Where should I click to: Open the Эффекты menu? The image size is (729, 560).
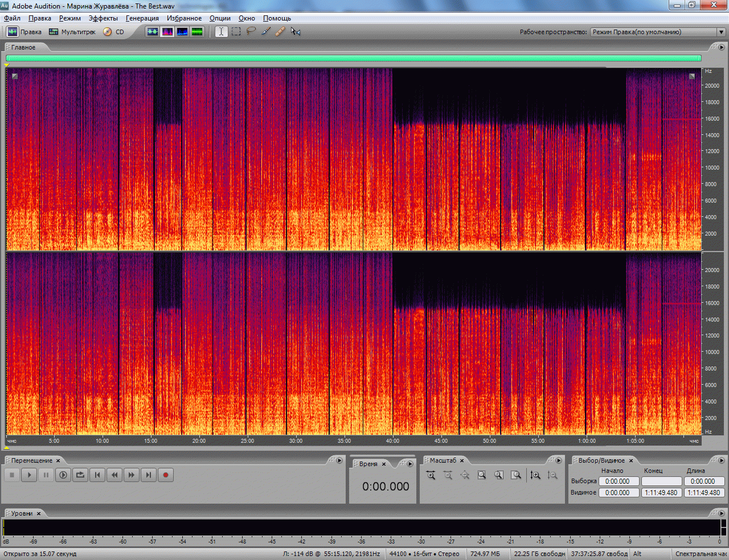(x=103, y=18)
